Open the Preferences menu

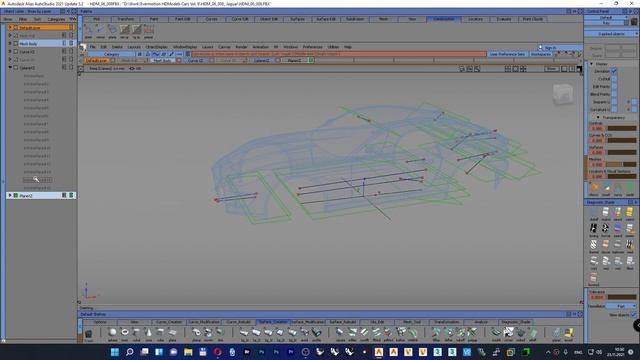(312, 47)
